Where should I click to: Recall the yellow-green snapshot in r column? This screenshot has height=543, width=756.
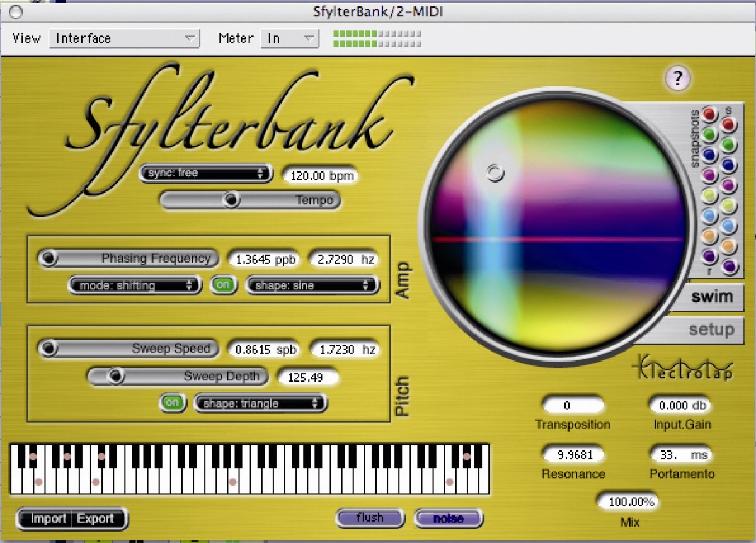(x=711, y=195)
